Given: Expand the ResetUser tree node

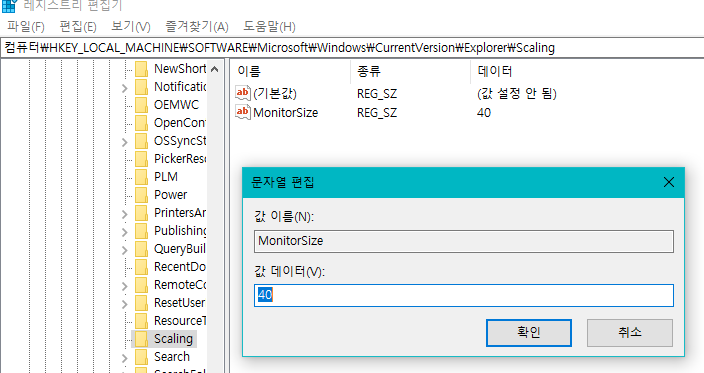Looking at the screenshot, I should pos(125,304).
